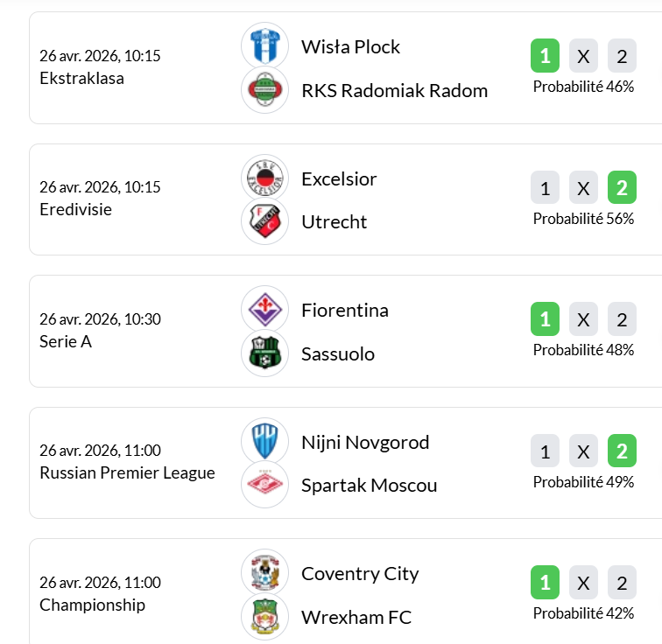Screen dimensions: 662x644
Task: Click the Nijni Novgorod team logo
Action: point(264,442)
